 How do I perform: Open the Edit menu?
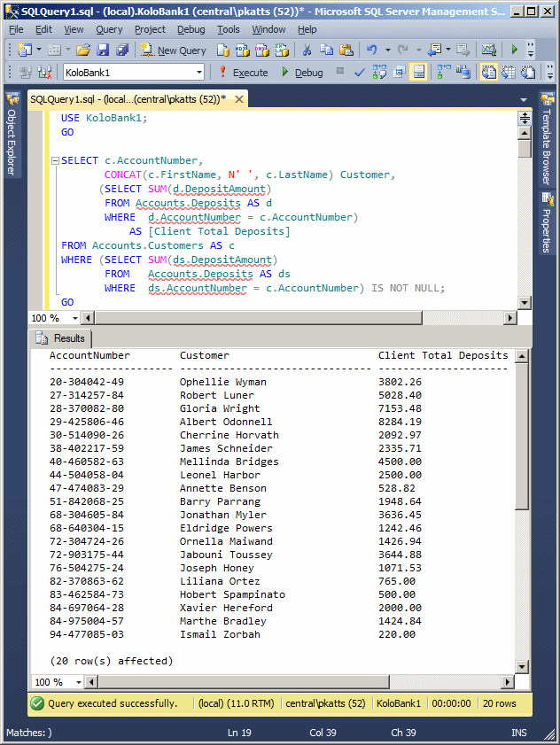point(43,29)
